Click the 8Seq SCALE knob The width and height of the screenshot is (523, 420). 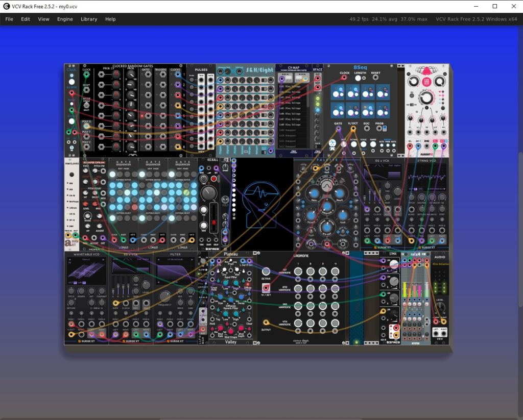363,144
